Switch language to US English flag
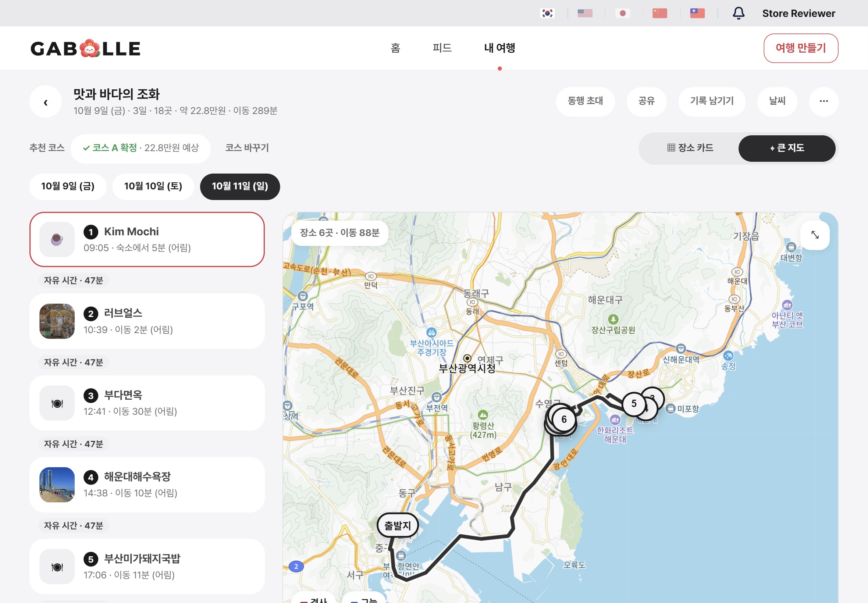868x603 pixels. point(585,13)
